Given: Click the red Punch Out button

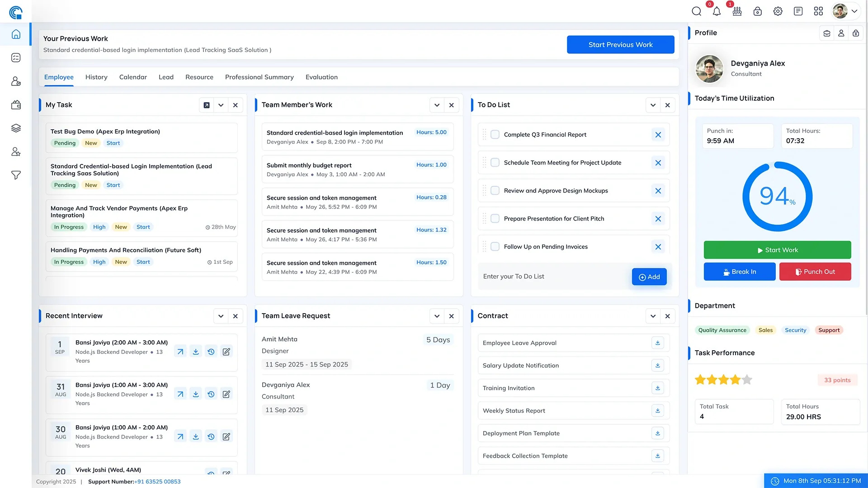Looking at the screenshot, I should coord(815,272).
